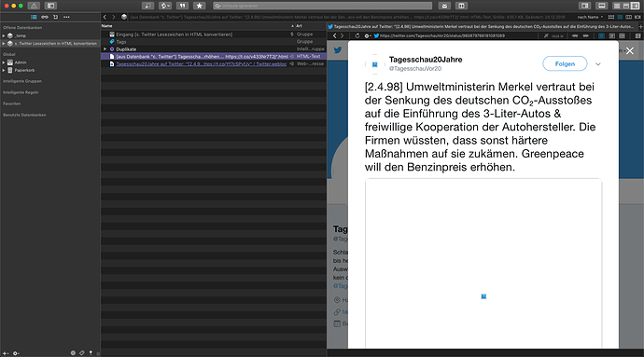Focus the main search field

(322, 6)
